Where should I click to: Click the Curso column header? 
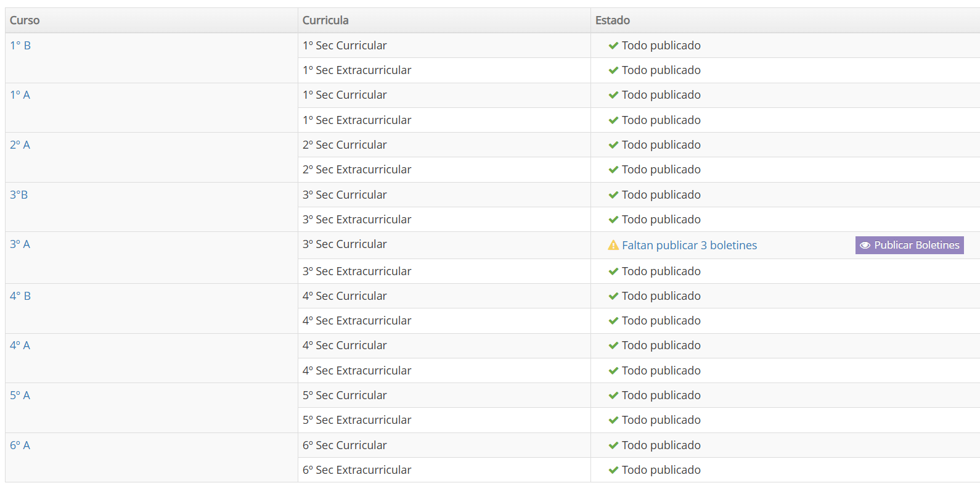coord(25,20)
